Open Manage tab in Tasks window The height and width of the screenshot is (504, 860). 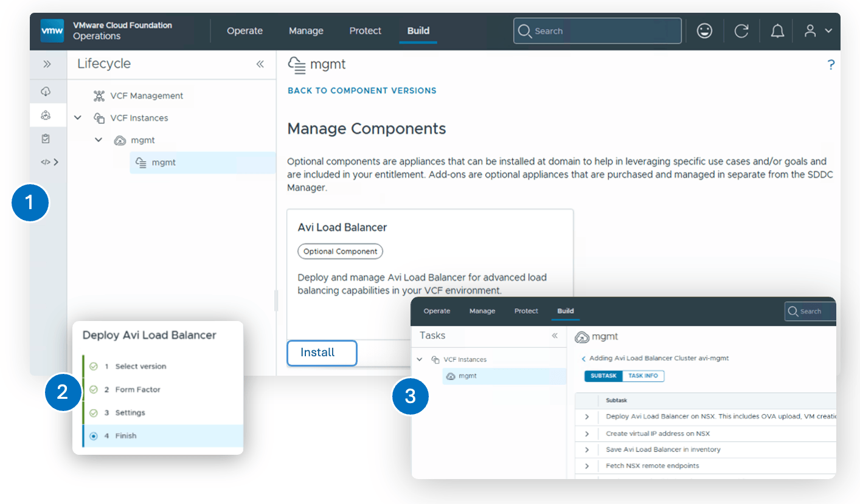point(482,311)
